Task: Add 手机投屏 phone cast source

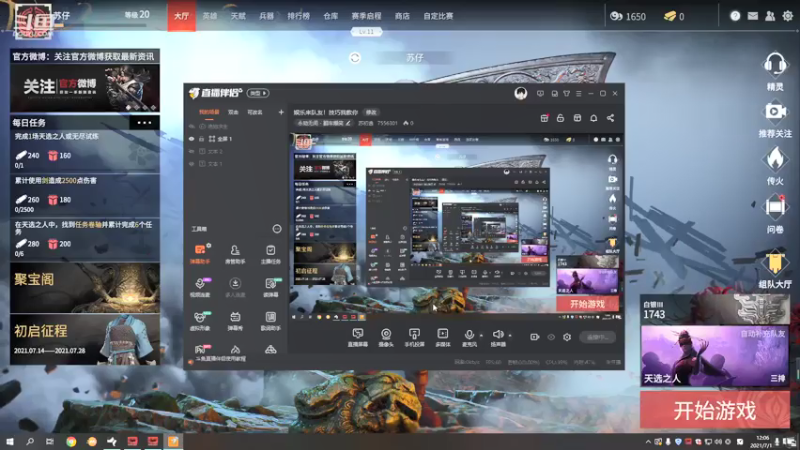Action: (414, 337)
